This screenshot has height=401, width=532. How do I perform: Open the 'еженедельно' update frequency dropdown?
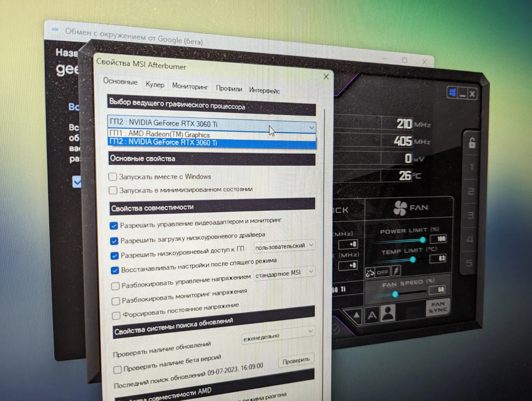(x=278, y=336)
